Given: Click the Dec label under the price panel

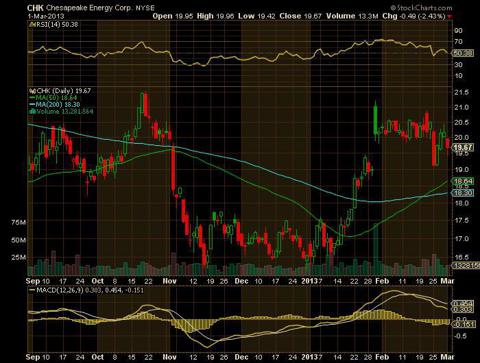Looking at the screenshot, I should (x=241, y=281).
